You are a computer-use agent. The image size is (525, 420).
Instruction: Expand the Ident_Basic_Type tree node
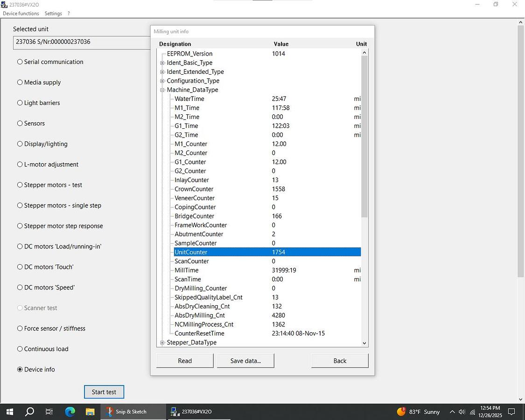pos(162,63)
